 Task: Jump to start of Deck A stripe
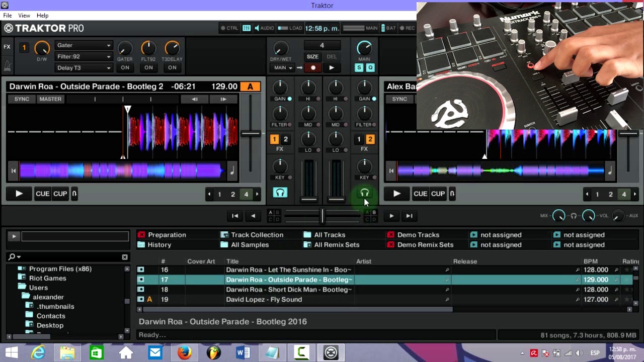pos(14,171)
